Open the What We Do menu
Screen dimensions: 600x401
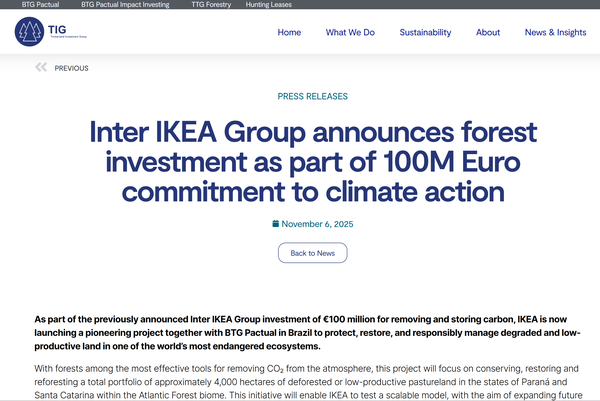(350, 33)
